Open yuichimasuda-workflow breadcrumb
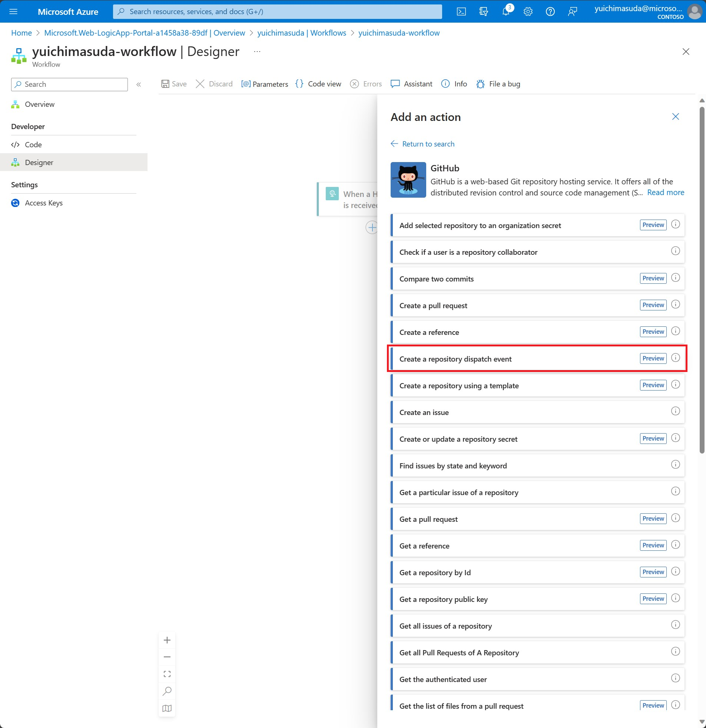The image size is (706, 728). (x=399, y=33)
